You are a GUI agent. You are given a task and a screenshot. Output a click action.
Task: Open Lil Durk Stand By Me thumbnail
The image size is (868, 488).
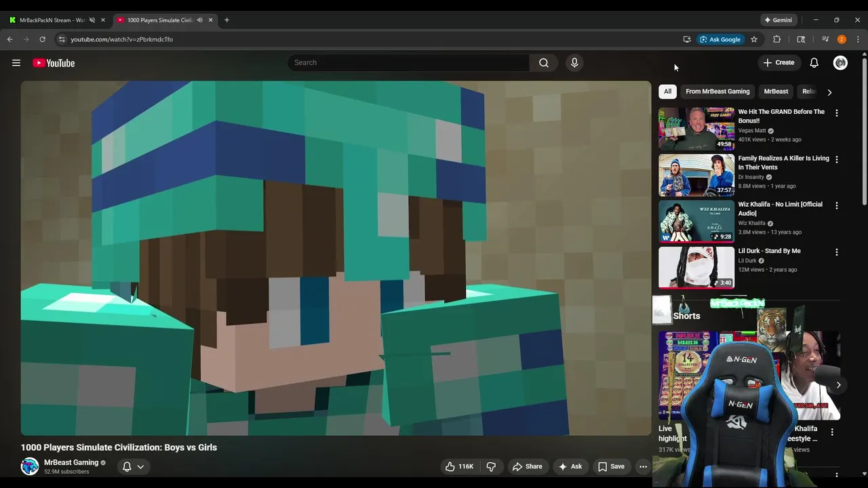[696, 267]
